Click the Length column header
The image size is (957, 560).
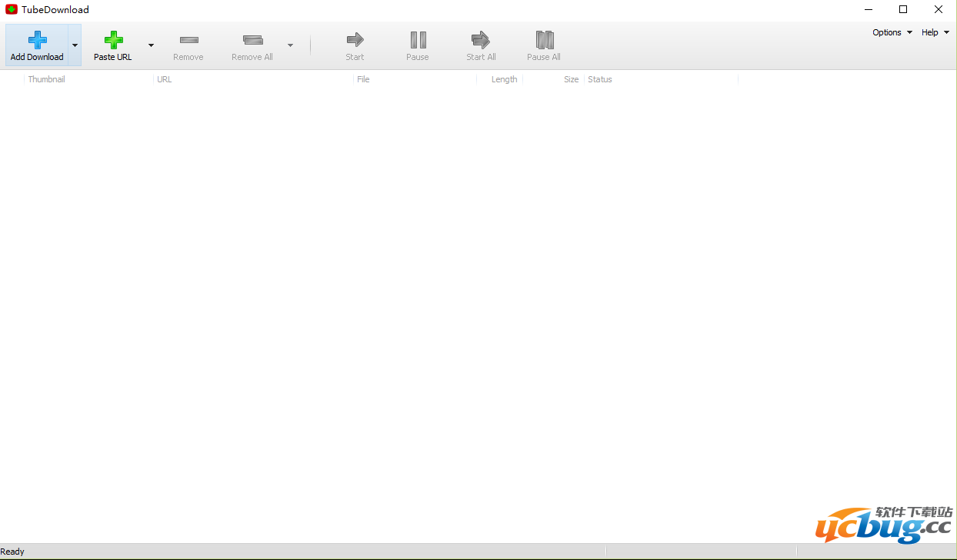tap(504, 79)
